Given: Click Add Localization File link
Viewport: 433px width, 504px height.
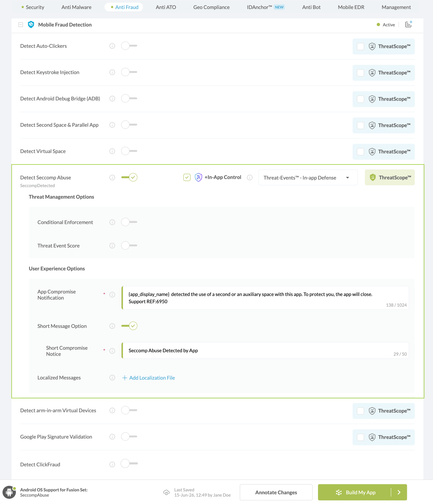Looking at the screenshot, I should 148,378.
